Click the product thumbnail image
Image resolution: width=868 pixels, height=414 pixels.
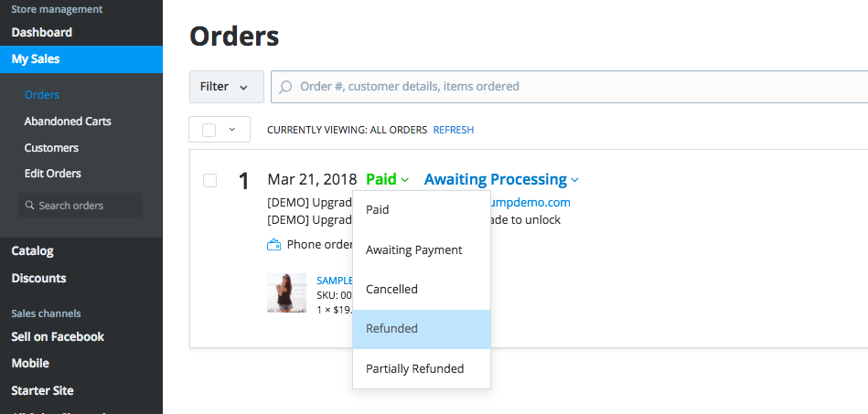(x=286, y=292)
